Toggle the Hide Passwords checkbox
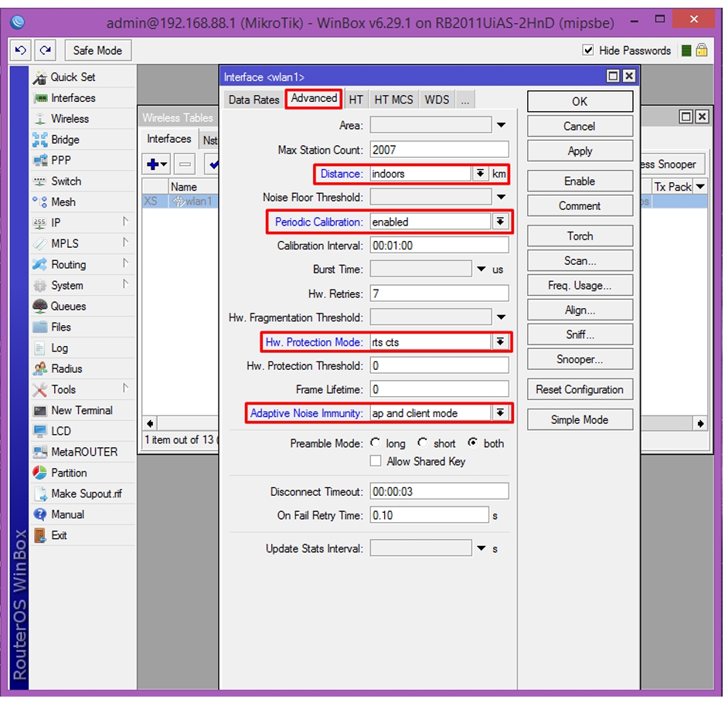 [x=588, y=50]
